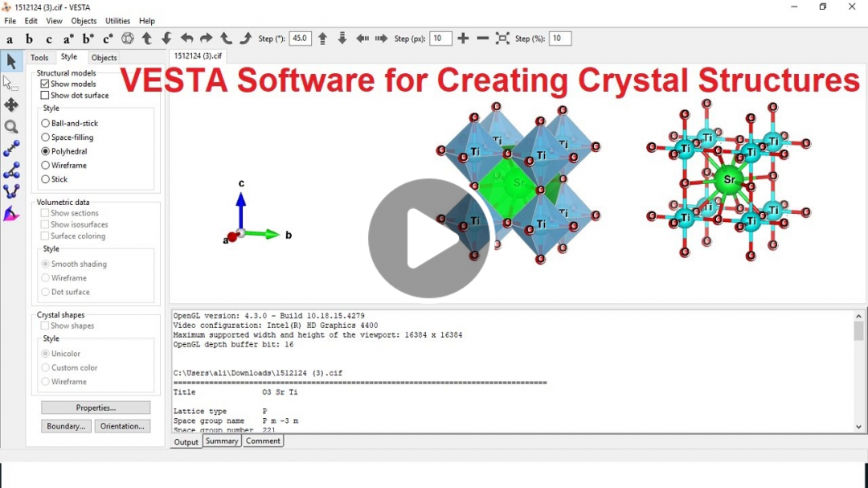View along the a* reciprocal axis
The width and height of the screenshot is (868, 488).
(68, 39)
